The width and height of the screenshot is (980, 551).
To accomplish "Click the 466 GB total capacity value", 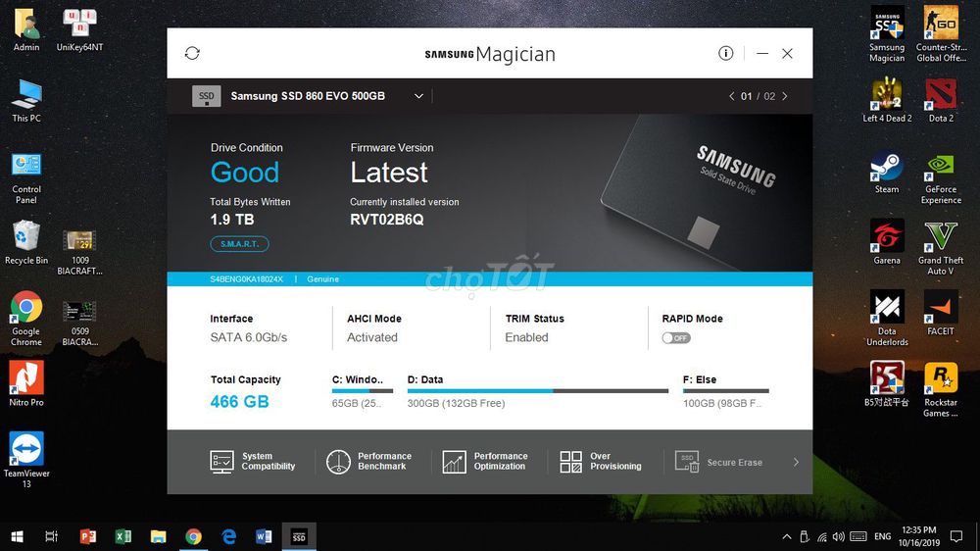I will pyautogui.click(x=239, y=402).
